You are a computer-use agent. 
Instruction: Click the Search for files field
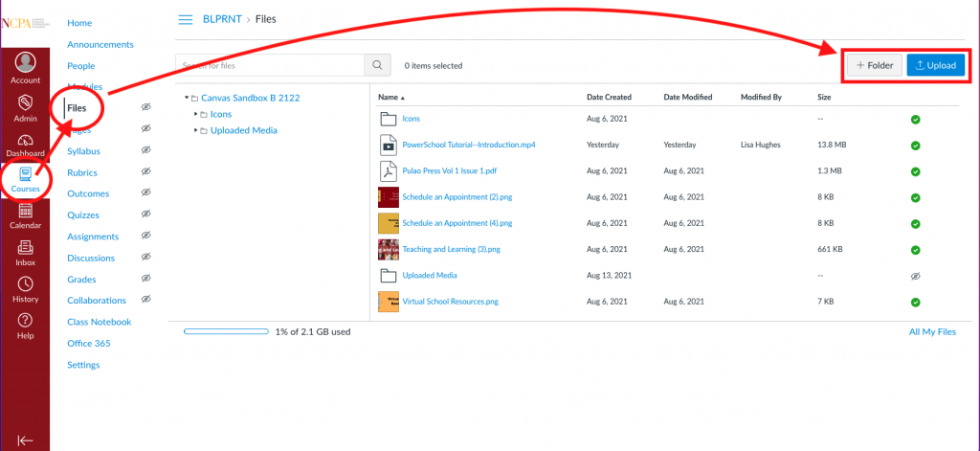pos(270,65)
